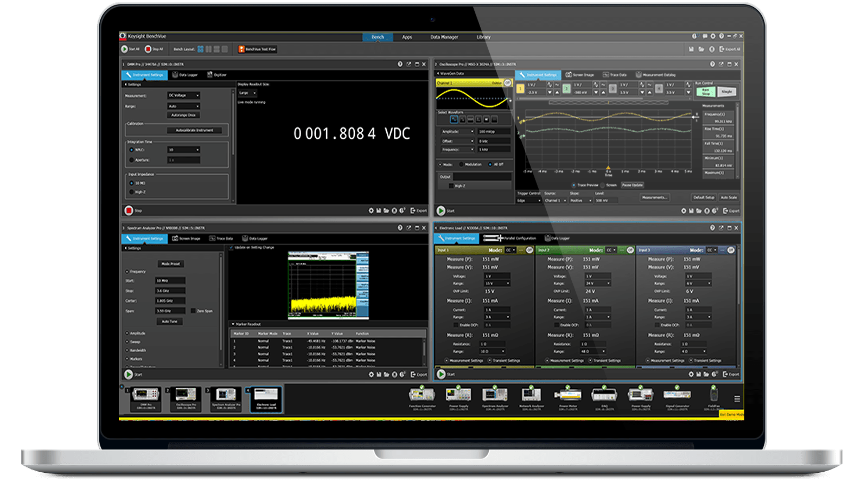This screenshot has height=488, width=868.
Task: Select the All Off radio button
Action: tap(490, 164)
